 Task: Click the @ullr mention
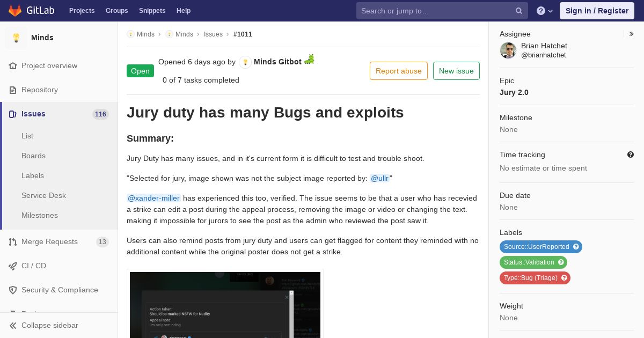[380, 179]
